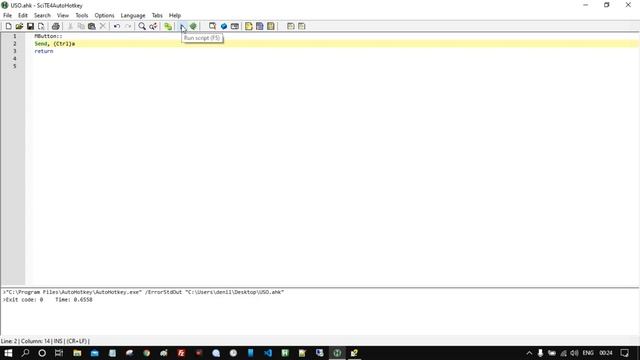The width and height of the screenshot is (640, 360).
Task: Open the Tabs menu
Action: click(157, 16)
